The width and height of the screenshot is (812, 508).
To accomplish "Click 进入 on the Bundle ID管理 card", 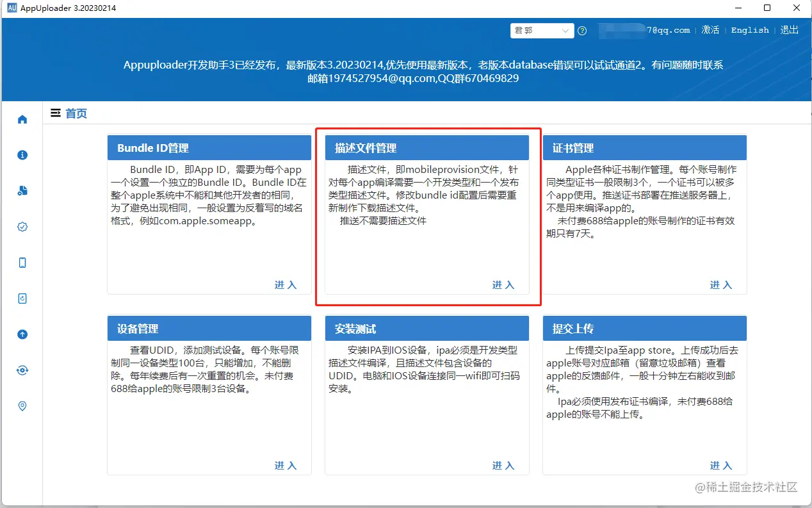I will [x=286, y=285].
